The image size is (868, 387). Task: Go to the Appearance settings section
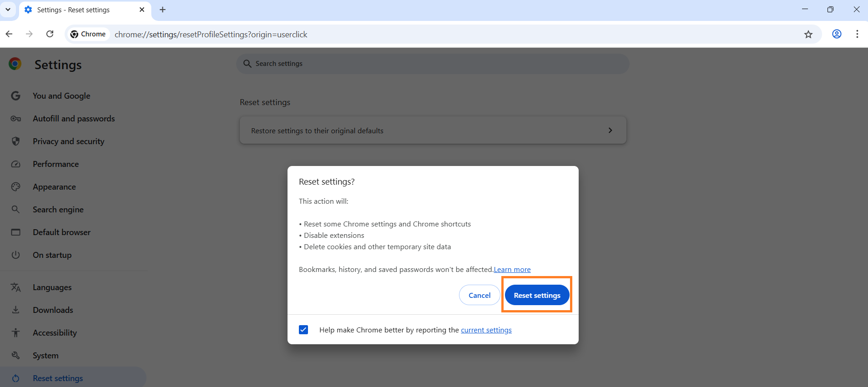point(54,187)
